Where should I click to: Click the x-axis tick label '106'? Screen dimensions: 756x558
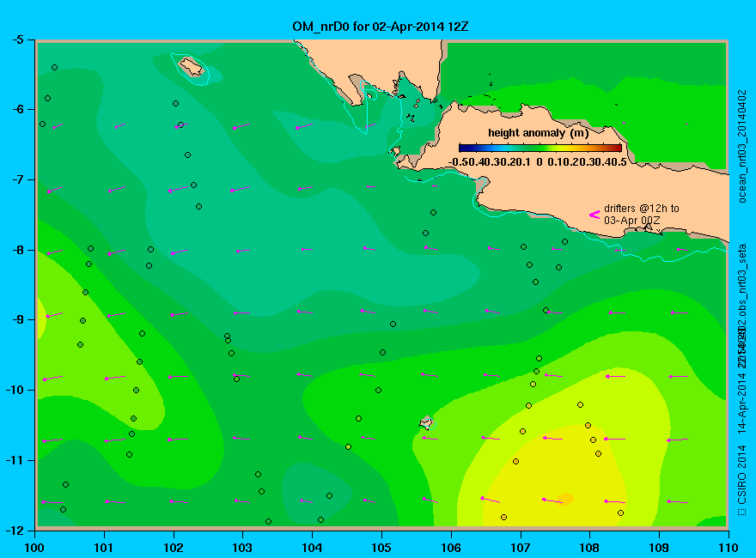click(x=451, y=548)
